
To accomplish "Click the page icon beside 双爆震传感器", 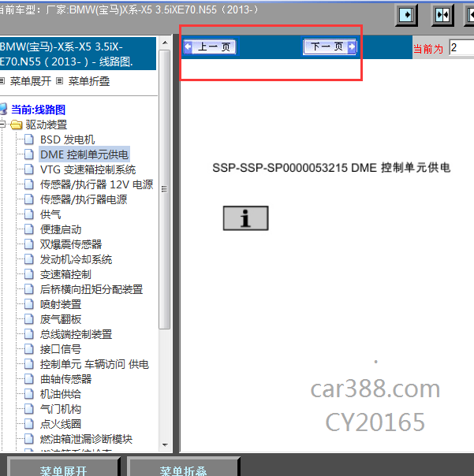I will (29, 244).
